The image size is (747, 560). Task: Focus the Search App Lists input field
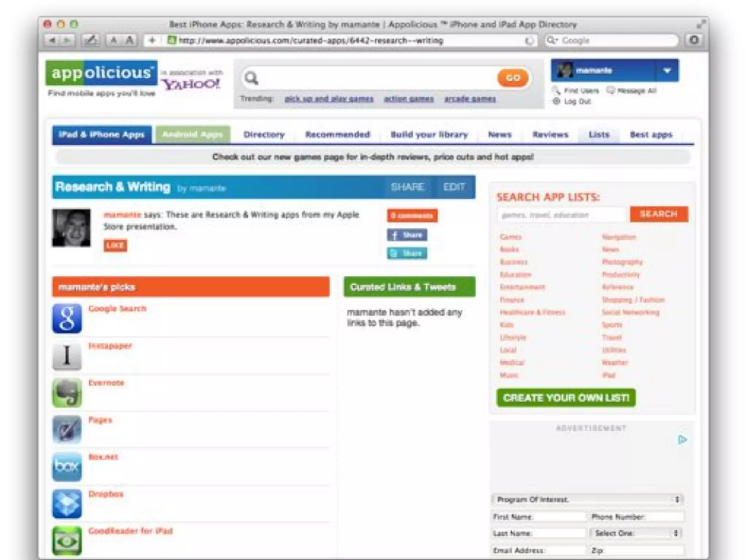(x=561, y=215)
